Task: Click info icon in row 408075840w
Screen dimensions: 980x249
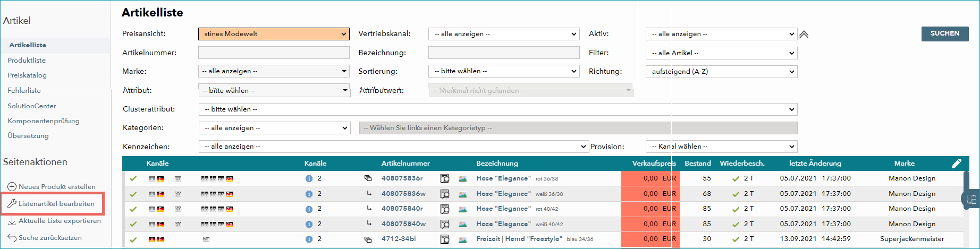Action: (x=309, y=224)
